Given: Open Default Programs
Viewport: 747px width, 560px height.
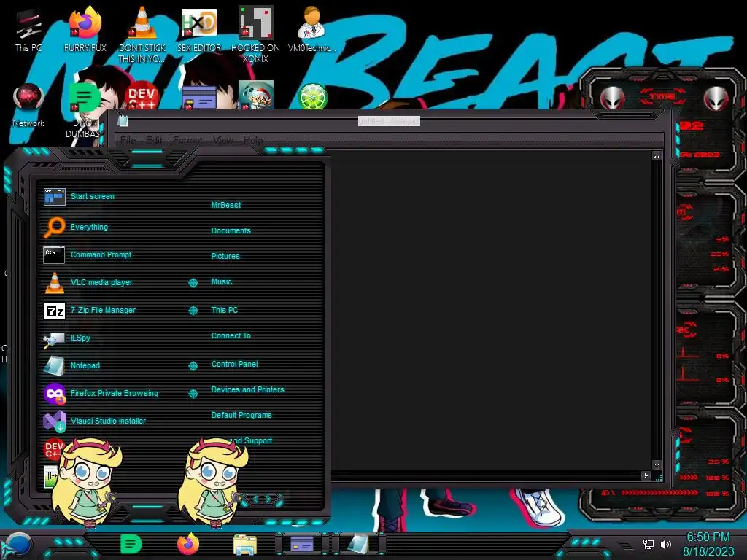Looking at the screenshot, I should [241, 415].
